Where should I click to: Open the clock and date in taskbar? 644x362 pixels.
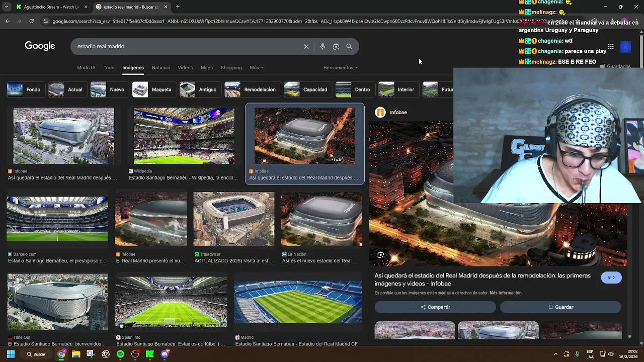(628, 354)
